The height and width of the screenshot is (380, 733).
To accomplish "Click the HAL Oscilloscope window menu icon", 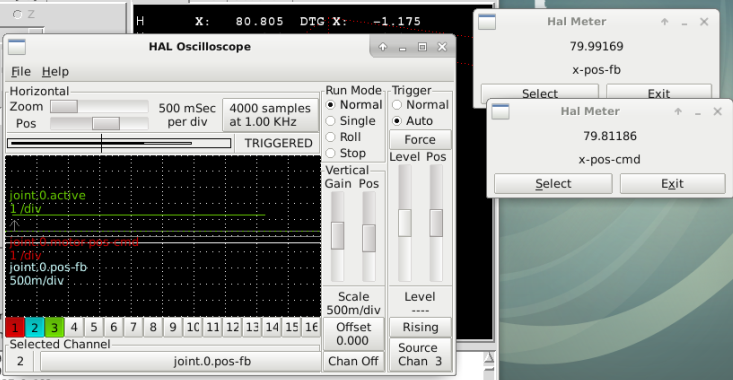I will [x=17, y=47].
